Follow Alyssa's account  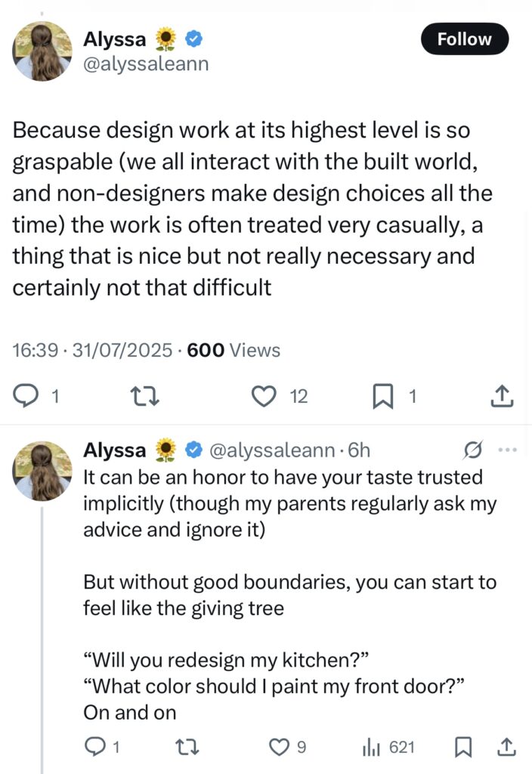464,39
